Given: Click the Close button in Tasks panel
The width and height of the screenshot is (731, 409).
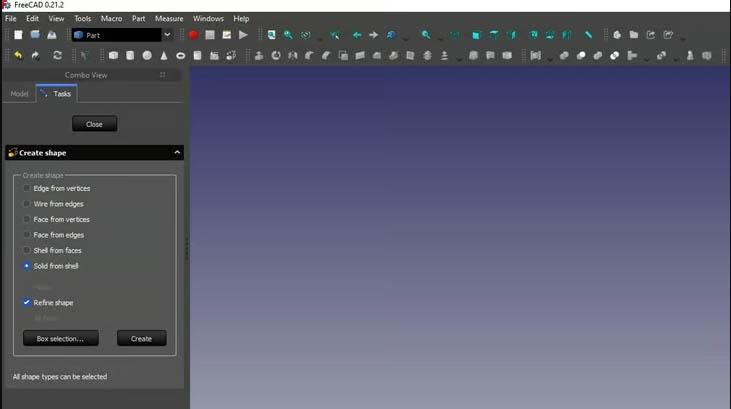Looking at the screenshot, I should (x=94, y=124).
